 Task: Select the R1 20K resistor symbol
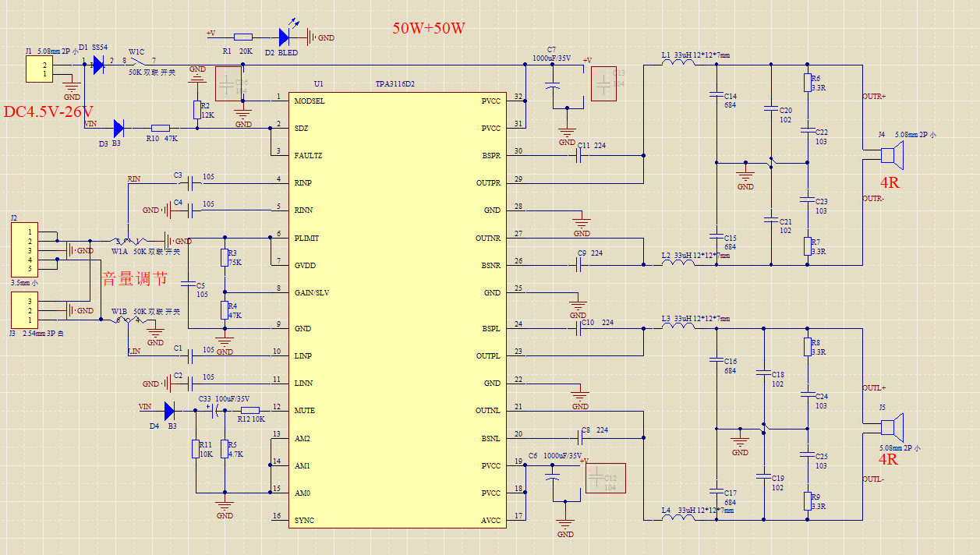coord(243,37)
